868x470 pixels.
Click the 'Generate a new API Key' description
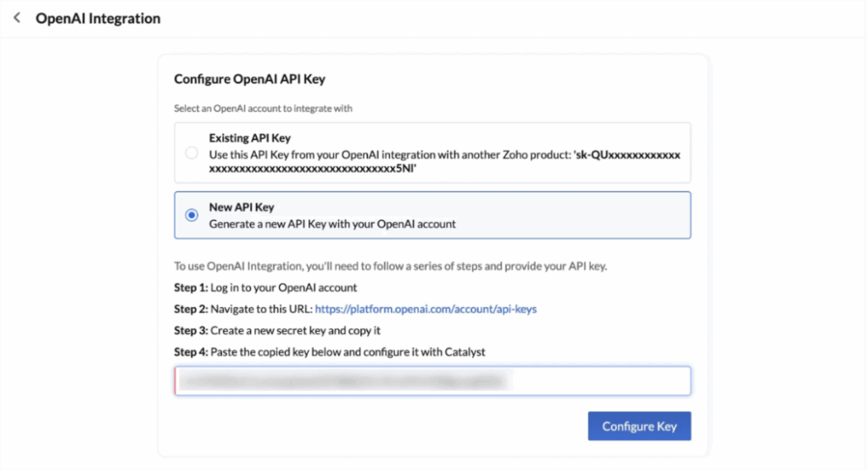(332, 224)
